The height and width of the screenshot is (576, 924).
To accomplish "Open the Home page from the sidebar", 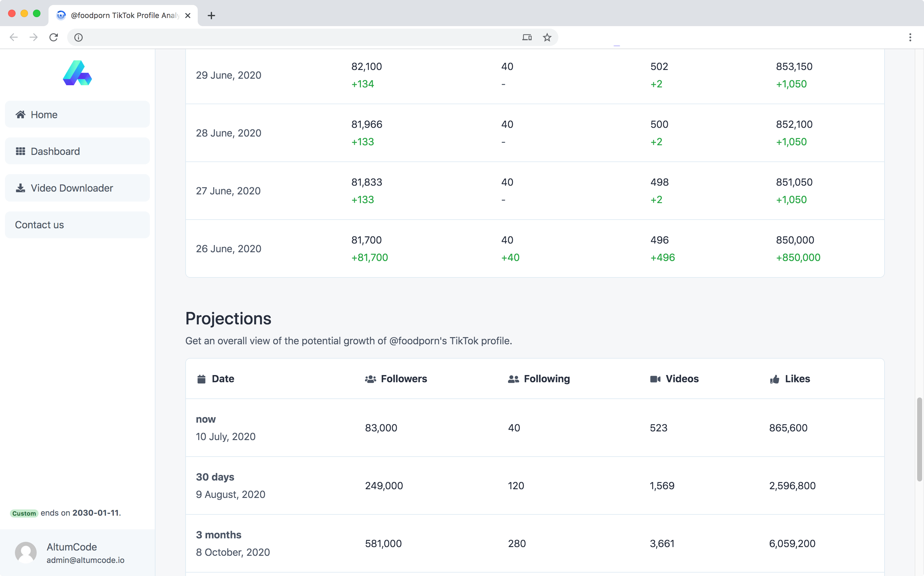I will pyautogui.click(x=77, y=114).
